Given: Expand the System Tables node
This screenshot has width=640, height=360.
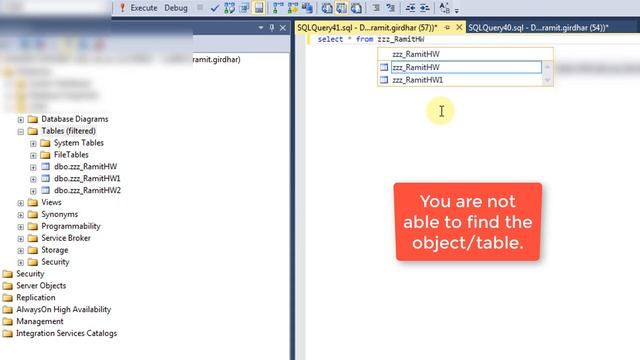Looking at the screenshot, I should pos(33,143).
